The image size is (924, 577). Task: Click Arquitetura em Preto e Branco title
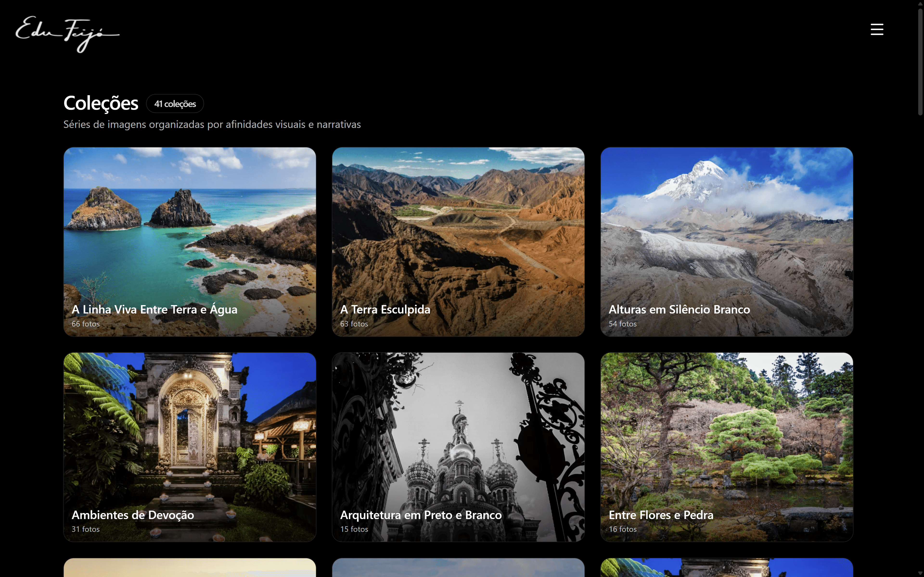421,515
